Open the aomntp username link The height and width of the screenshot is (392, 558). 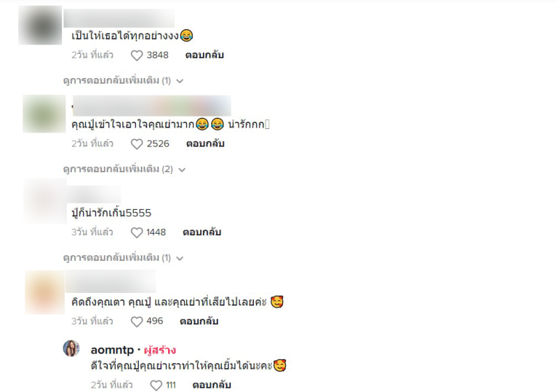pyautogui.click(x=112, y=350)
